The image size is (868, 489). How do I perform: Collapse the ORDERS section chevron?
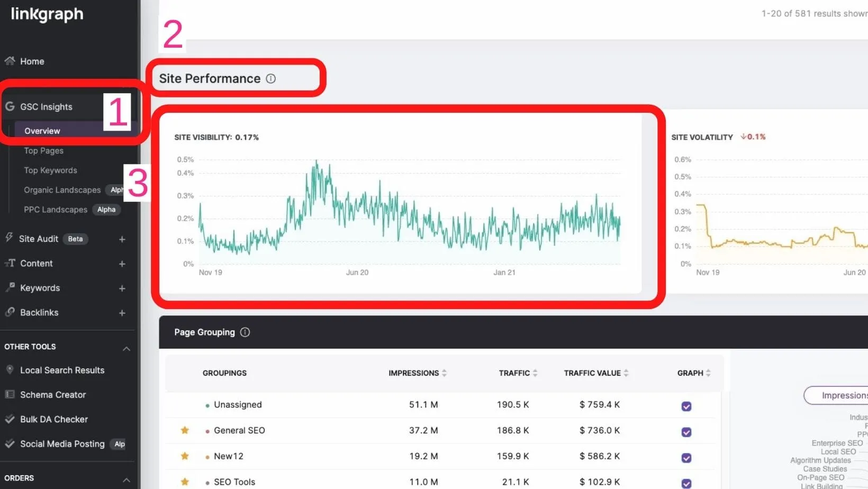126,479
